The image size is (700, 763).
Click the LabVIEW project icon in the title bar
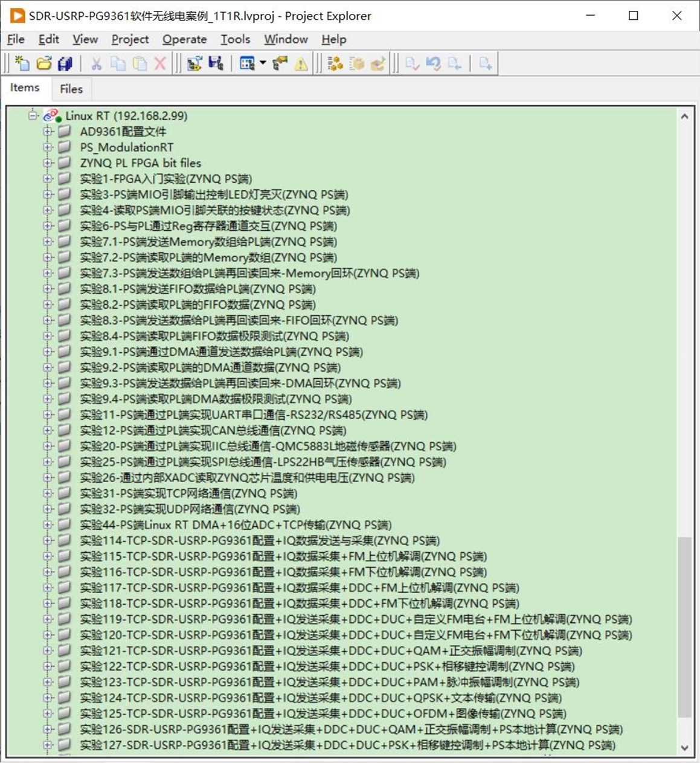pos(17,16)
